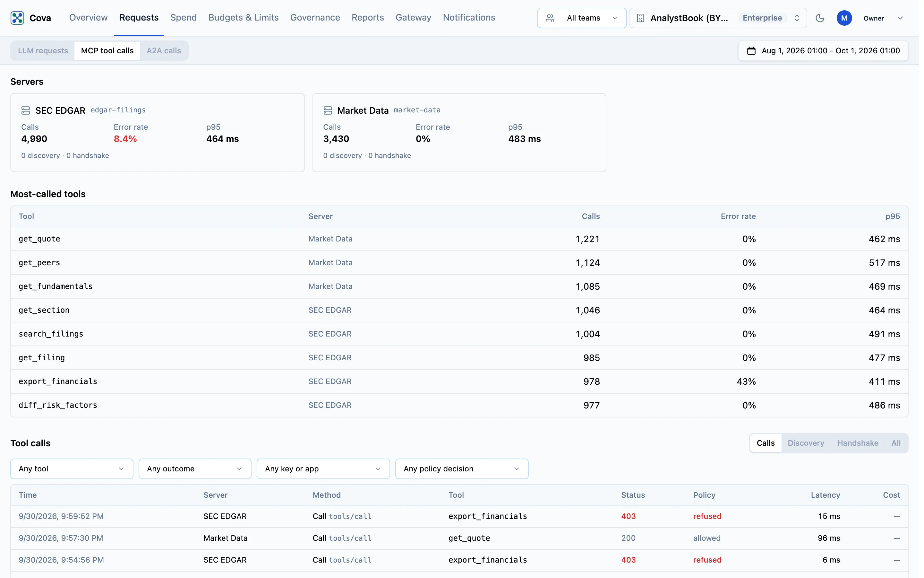The height and width of the screenshot is (578, 924).
Task: Open the 9:57:30 PM get_quote call row
Action: (459, 538)
